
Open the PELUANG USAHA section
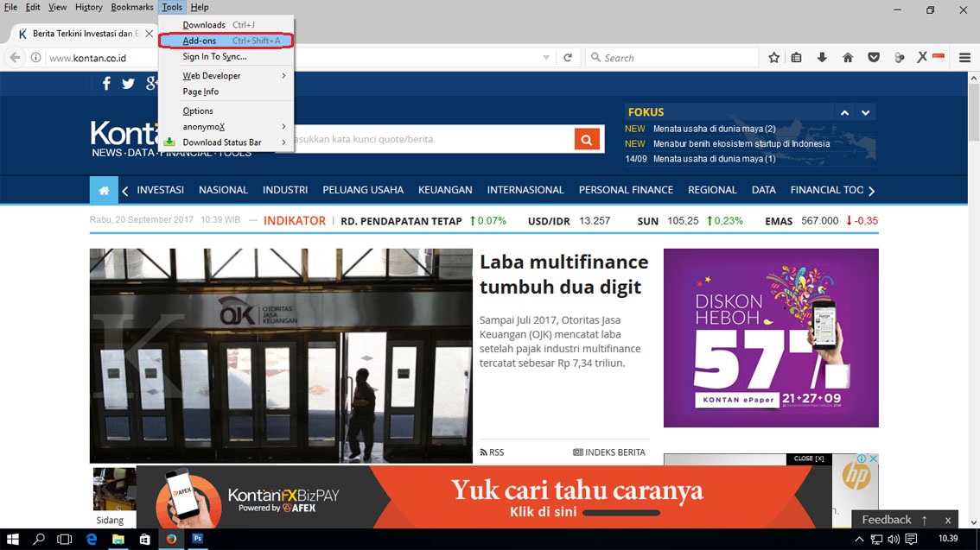pyautogui.click(x=363, y=190)
